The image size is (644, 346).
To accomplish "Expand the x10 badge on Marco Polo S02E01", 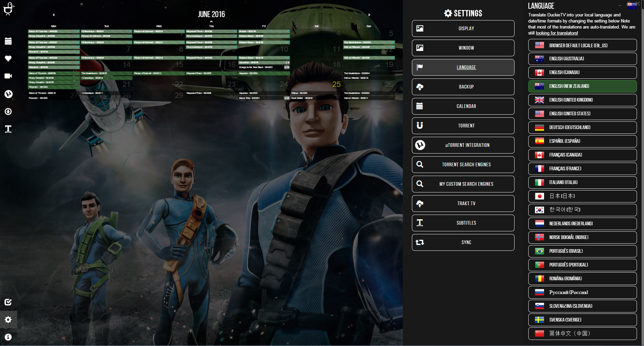I will [x=287, y=98].
